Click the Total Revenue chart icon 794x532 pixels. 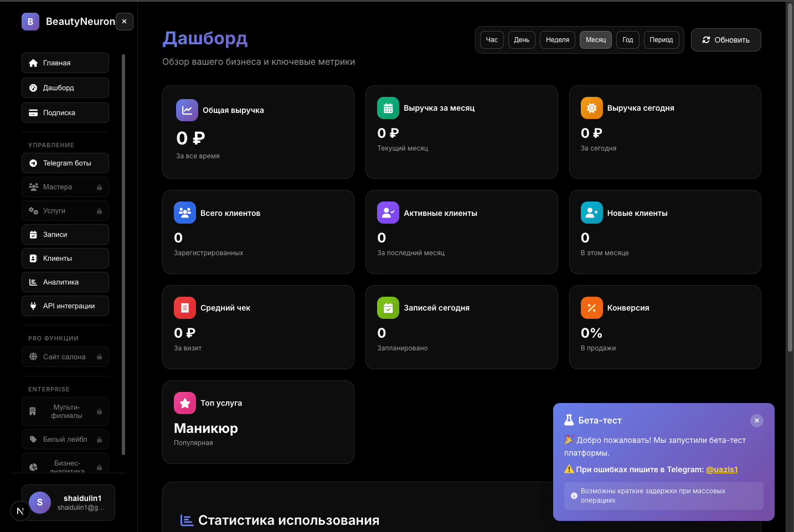[187, 110]
